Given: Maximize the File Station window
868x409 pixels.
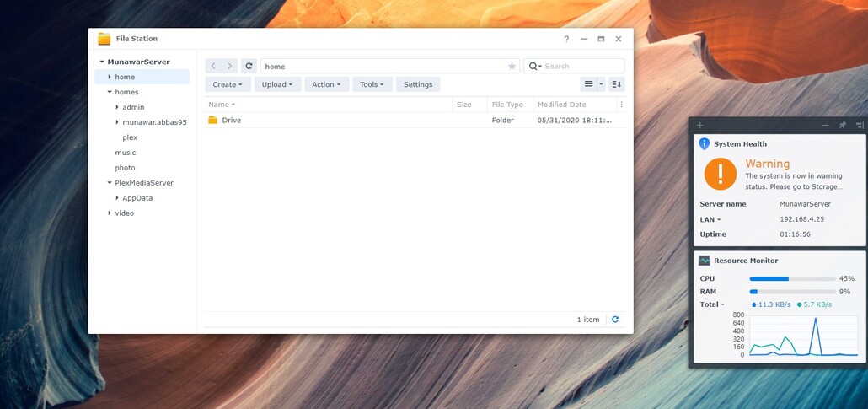Looking at the screenshot, I should coord(601,39).
